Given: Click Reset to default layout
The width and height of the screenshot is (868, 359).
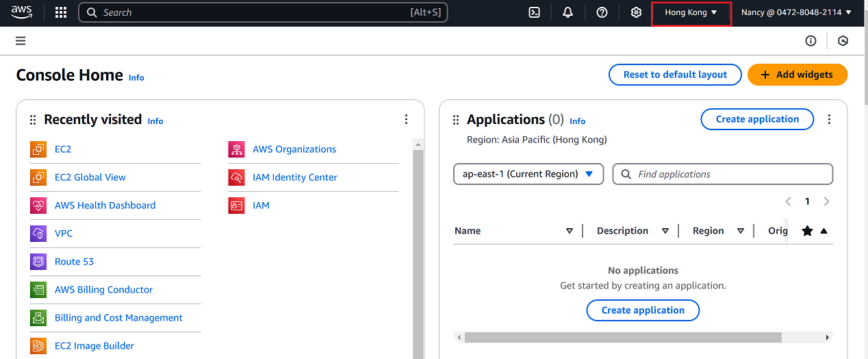Looking at the screenshot, I should coord(675,75).
